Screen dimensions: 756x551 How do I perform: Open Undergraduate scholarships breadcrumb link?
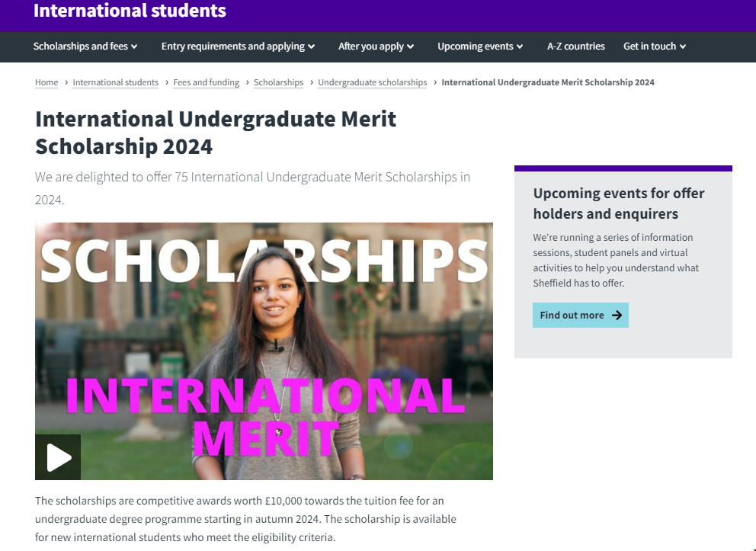point(372,82)
